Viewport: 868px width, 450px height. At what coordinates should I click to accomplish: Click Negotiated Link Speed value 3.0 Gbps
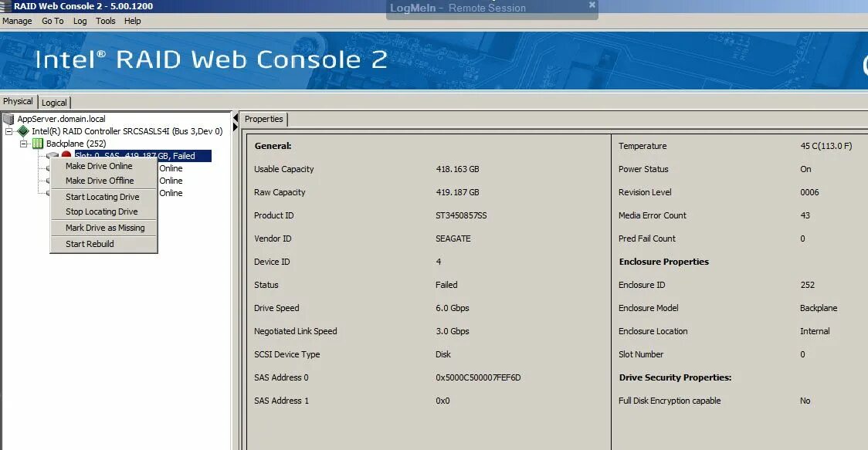[x=453, y=332]
